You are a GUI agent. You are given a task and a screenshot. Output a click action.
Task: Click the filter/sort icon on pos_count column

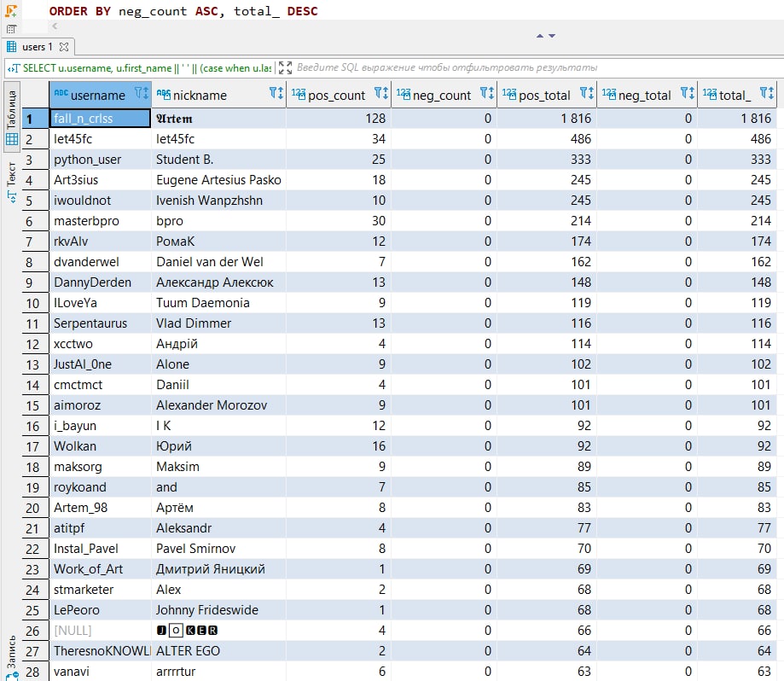coord(381,94)
